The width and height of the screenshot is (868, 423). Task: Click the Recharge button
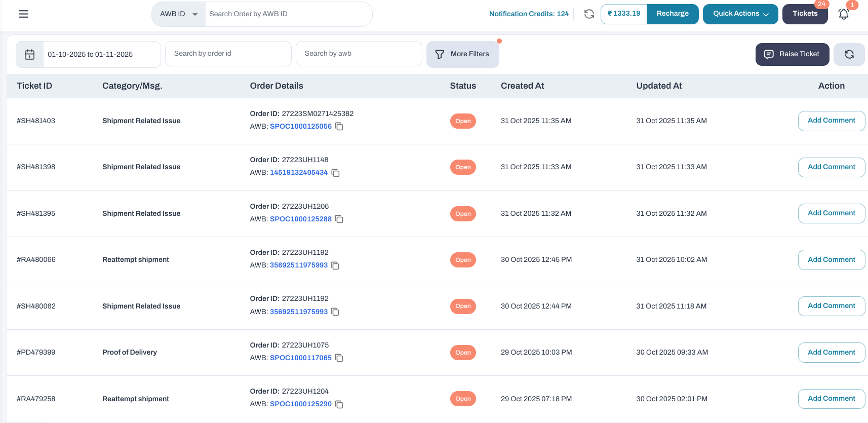[x=672, y=14]
